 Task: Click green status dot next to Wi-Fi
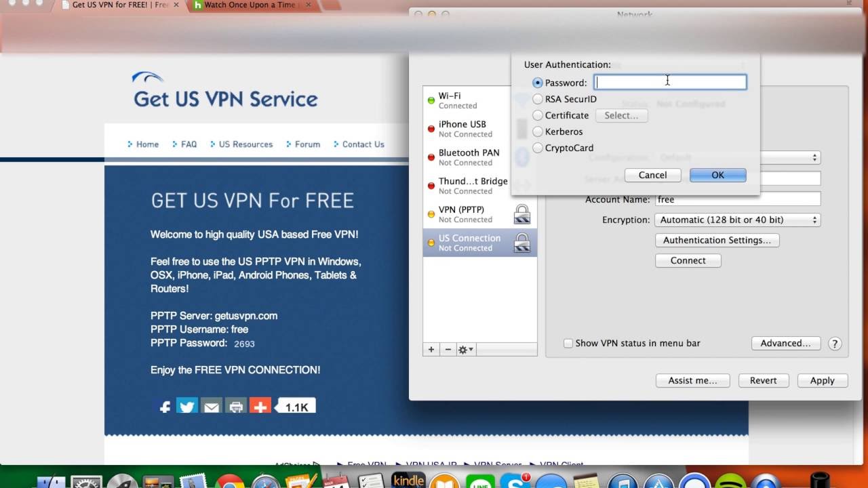coord(431,100)
